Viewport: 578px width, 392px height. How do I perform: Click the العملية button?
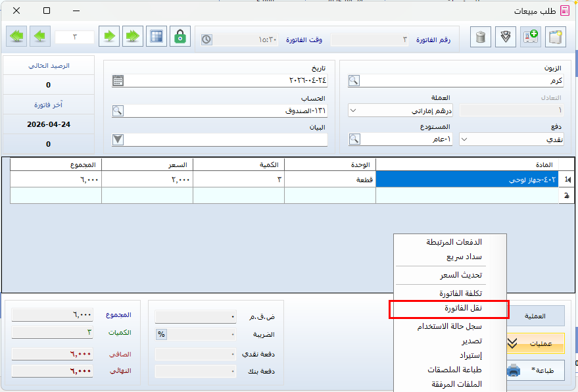pyautogui.click(x=537, y=316)
